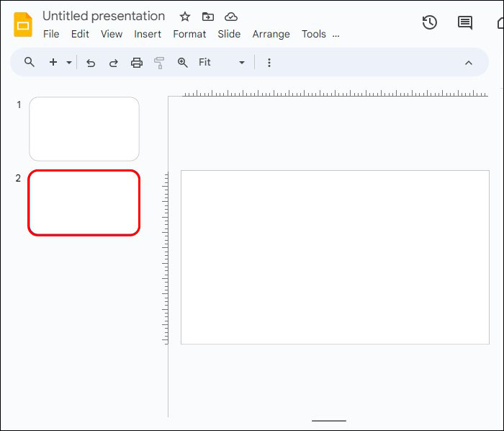Screen dimensions: 504x431
Task: Open the comments panel icon
Action: point(465,23)
